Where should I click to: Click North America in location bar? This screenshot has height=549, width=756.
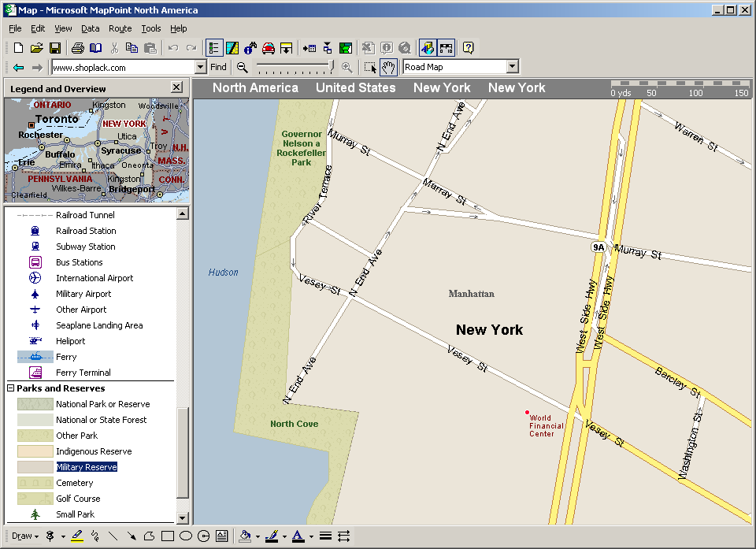(255, 87)
